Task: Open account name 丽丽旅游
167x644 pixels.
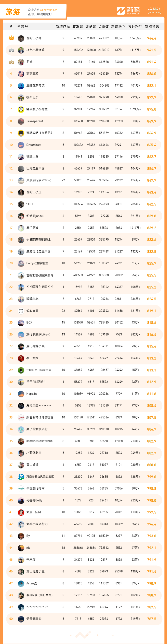Action: (x=32, y=74)
